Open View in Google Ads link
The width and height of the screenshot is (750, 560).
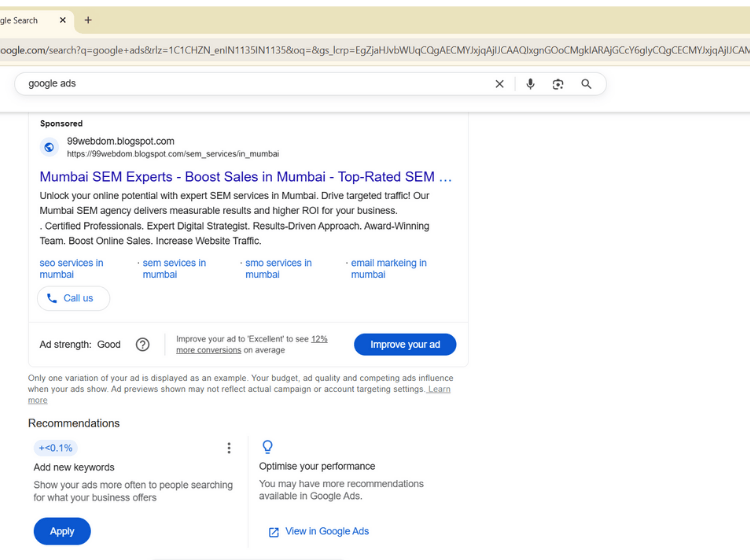pos(327,531)
